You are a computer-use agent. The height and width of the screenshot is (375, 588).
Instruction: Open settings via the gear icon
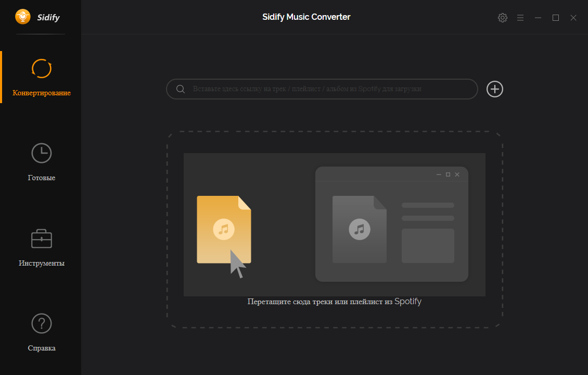(x=502, y=18)
